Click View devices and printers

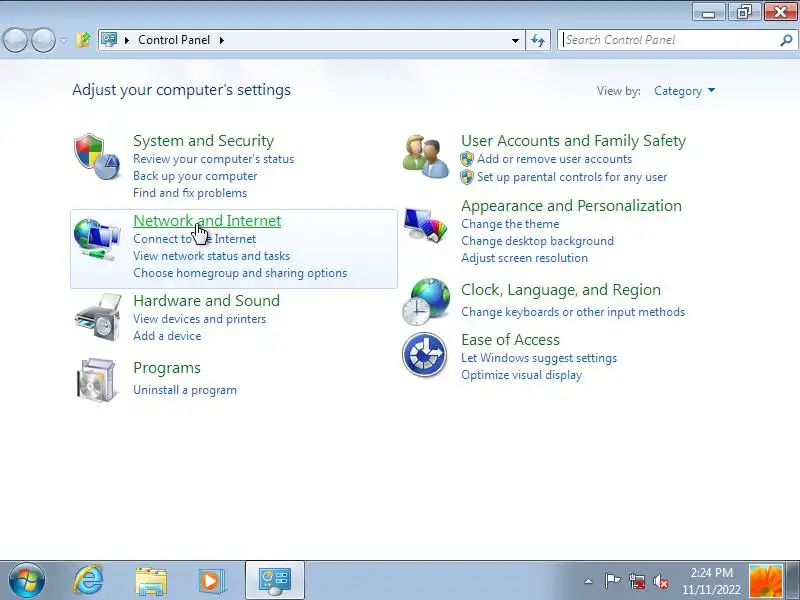(199, 319)
